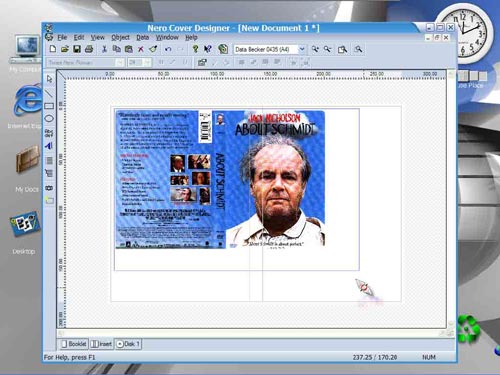This screenshot has width=500, height=375.
Task: Click the Undo arrow icon
Action: click(x=168, y=49)
